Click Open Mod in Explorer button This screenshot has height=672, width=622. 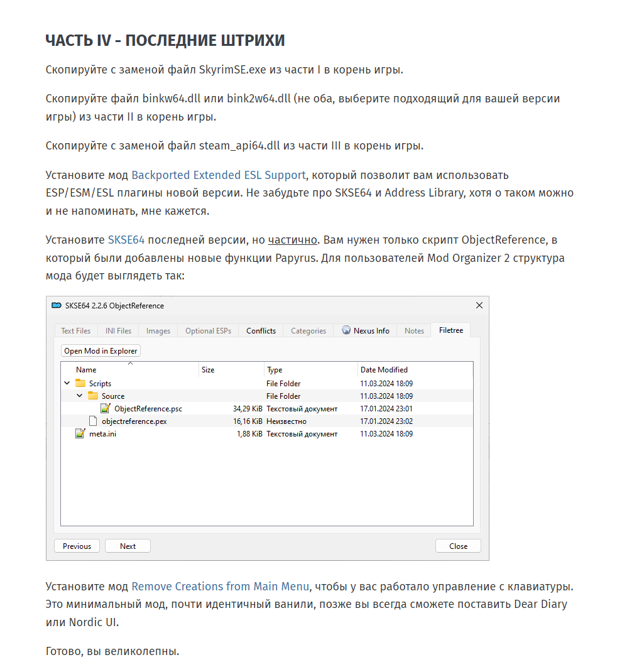tap(101, 350)
